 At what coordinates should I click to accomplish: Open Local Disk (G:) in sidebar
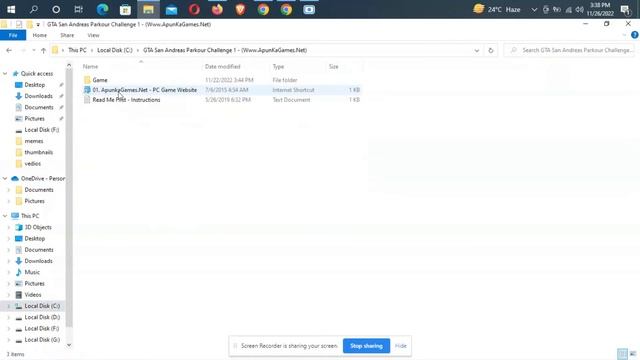tap(42, 340)
